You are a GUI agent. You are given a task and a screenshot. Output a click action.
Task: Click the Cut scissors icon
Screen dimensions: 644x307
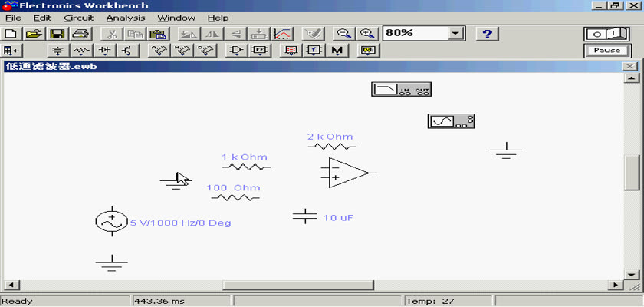tap(111, 34)
